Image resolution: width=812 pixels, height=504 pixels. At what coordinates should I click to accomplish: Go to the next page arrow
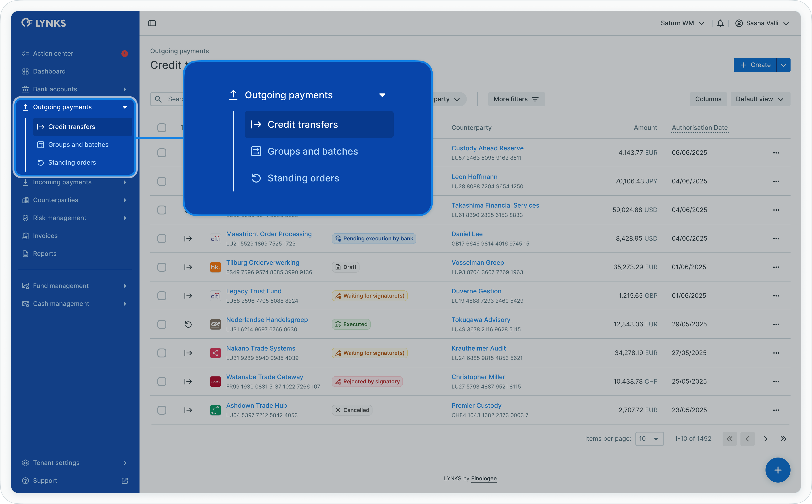coord(765,439)
